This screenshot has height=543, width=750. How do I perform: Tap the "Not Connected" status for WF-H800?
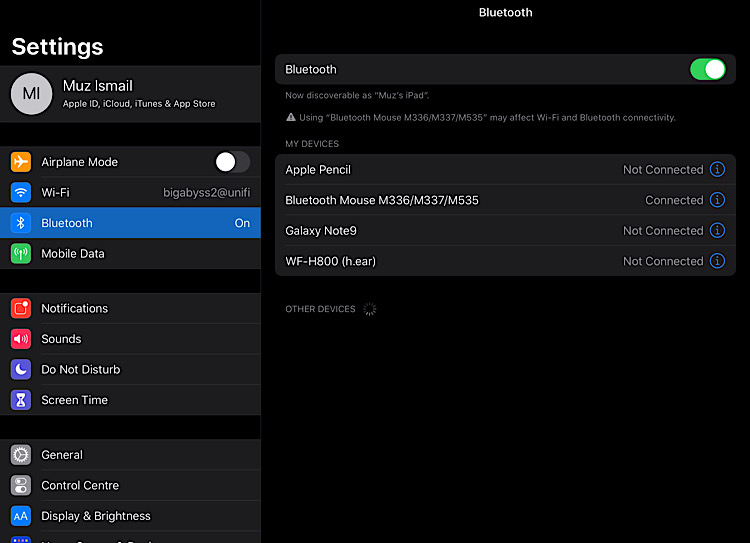tap(663, 261)
